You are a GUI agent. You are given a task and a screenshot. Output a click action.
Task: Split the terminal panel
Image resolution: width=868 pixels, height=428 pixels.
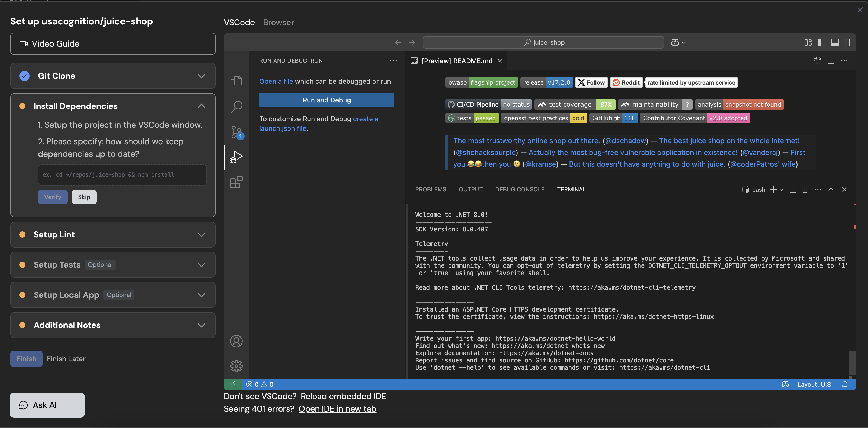click(x=793, y=189)
